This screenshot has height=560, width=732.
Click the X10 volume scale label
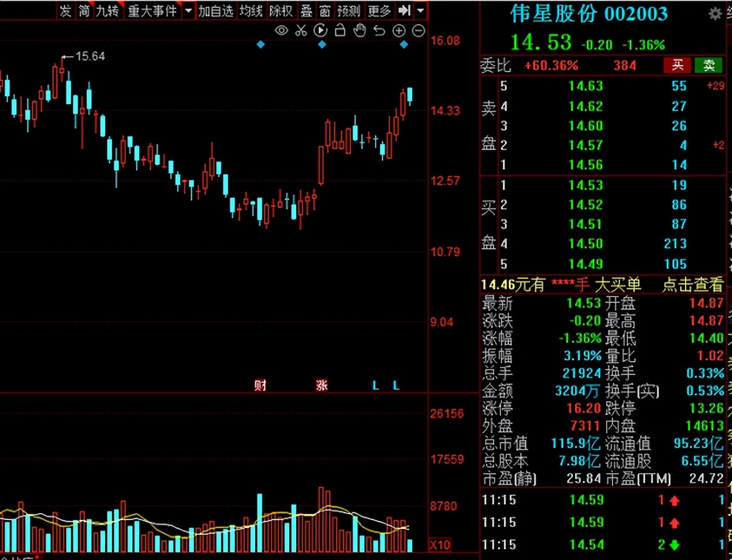point(440,545)
